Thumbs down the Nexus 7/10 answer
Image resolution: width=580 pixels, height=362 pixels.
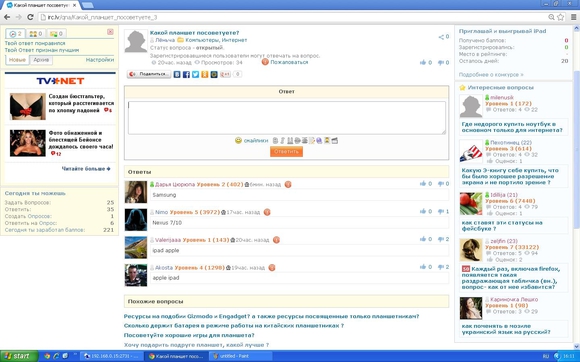441,211
